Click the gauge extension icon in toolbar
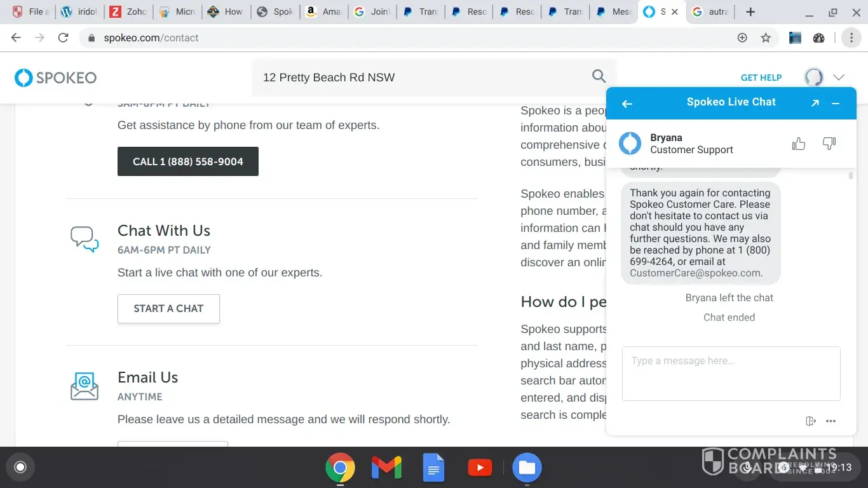 coord(818,37)
